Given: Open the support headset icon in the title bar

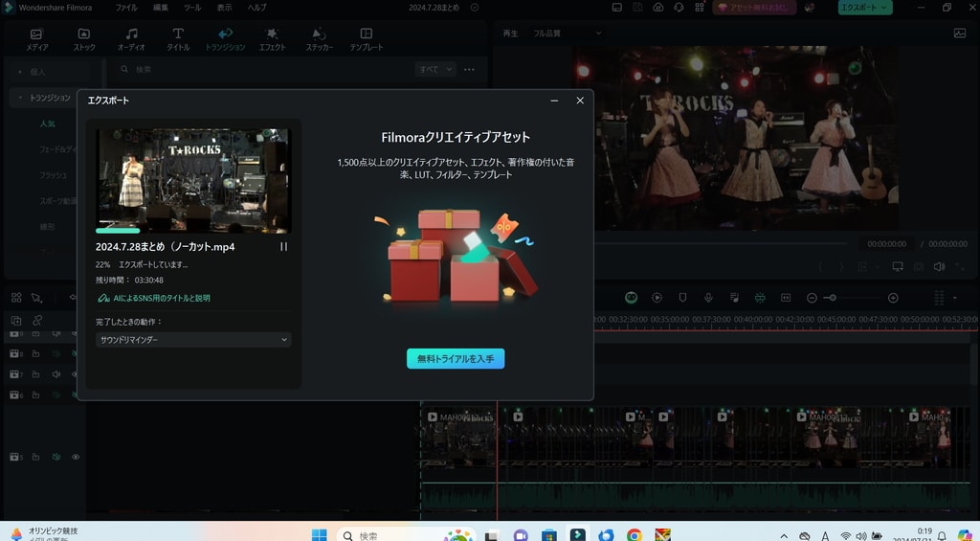Looking at the screenshot, I should click(679, 8).
